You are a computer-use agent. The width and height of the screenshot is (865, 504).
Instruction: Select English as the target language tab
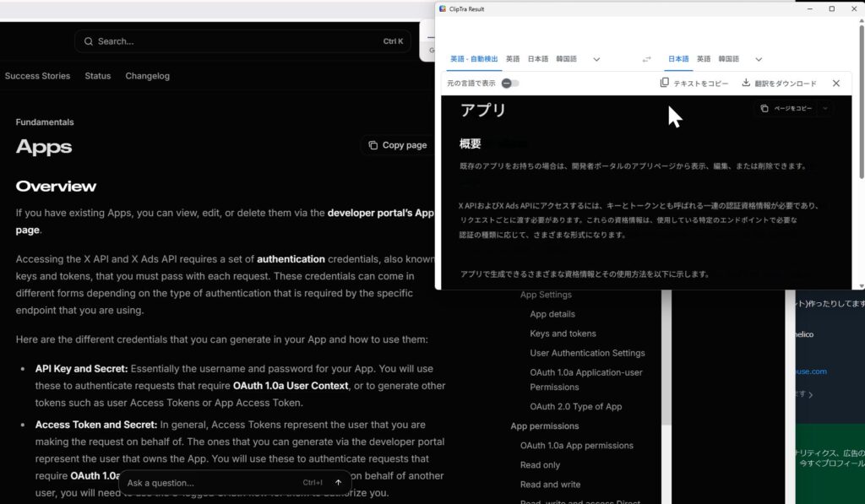tap(703, 59)
